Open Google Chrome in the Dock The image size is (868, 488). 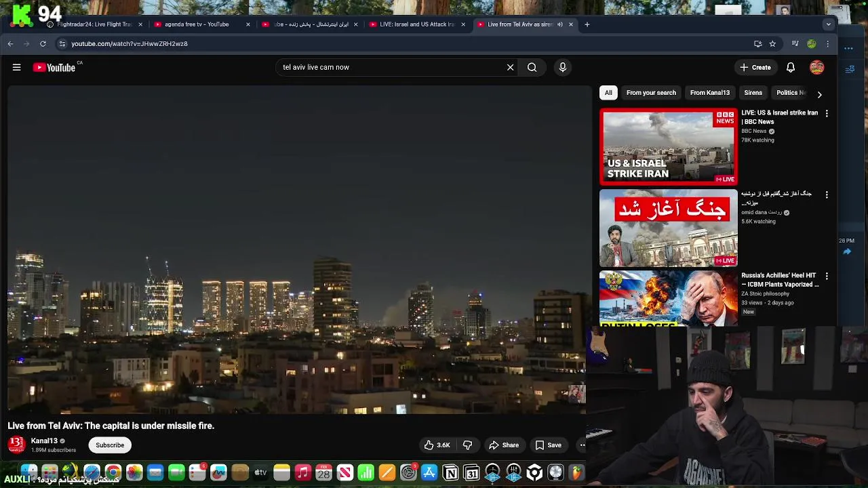pyautogui.click(x=113, y=472)
